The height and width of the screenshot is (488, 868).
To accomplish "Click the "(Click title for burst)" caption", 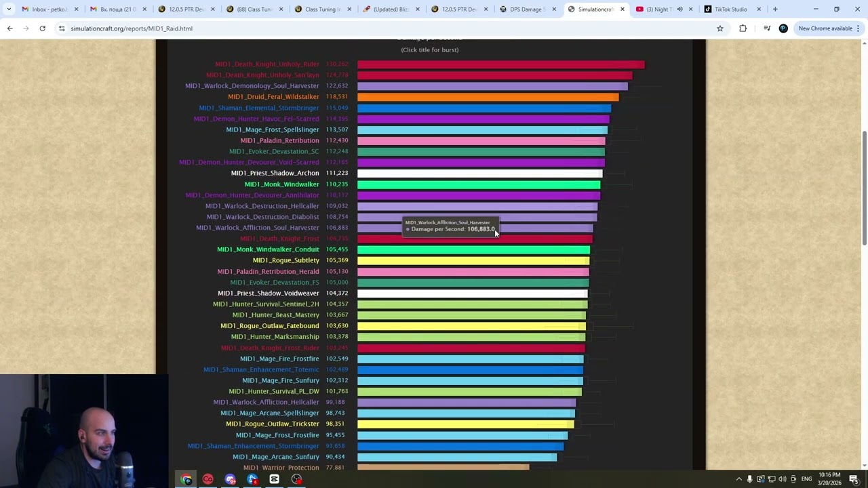I will point(430,50).
